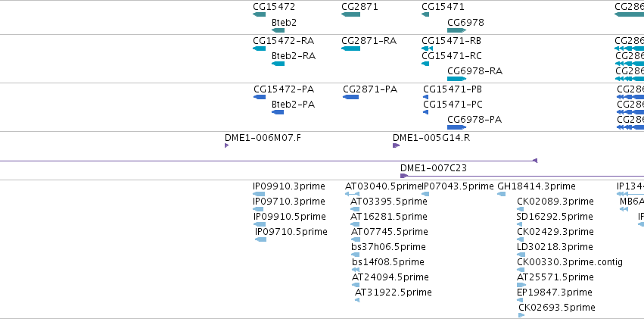644x319 pixels.
Task: Click the EP19847.3prime EST
Action: point(520,300)
